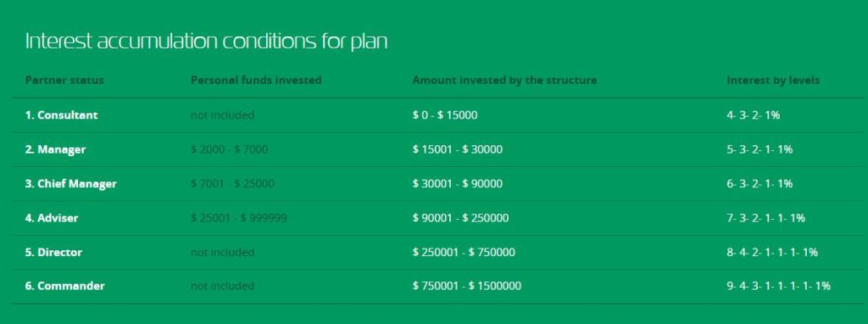
Task: Select the 3. Chief Manager label
Action: [71, 184]
